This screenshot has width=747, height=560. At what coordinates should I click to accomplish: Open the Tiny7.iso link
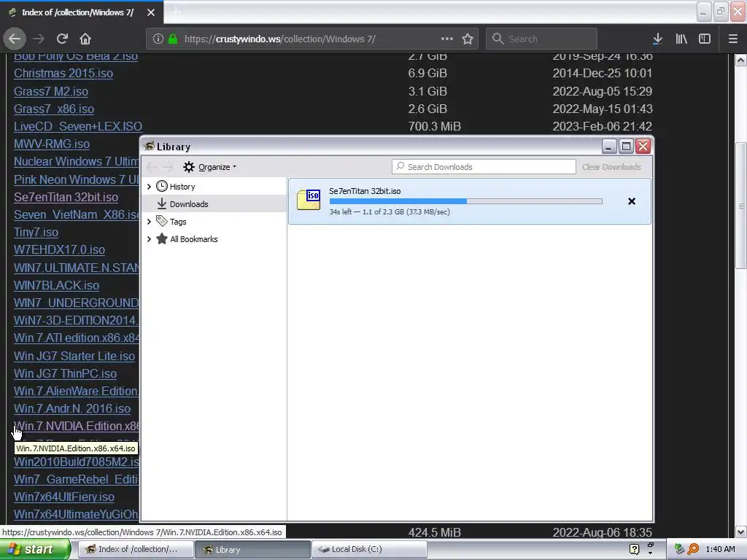pos(36,233)
